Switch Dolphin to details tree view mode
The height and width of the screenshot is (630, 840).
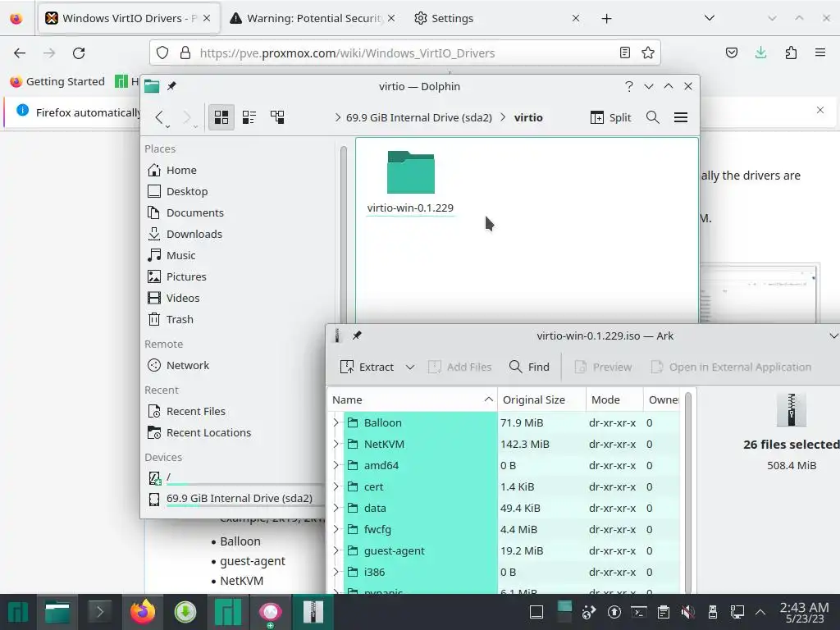click(x=277, y=117)
